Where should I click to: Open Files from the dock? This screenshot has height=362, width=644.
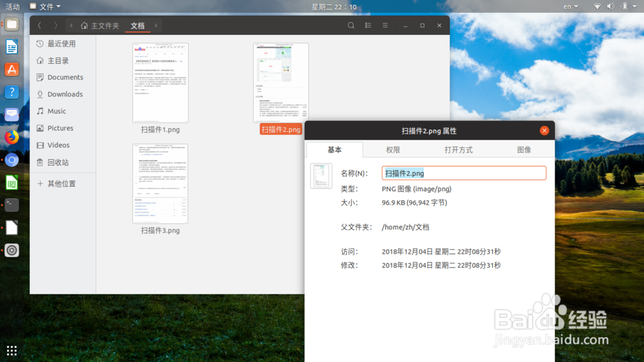[x=12, y=24]
